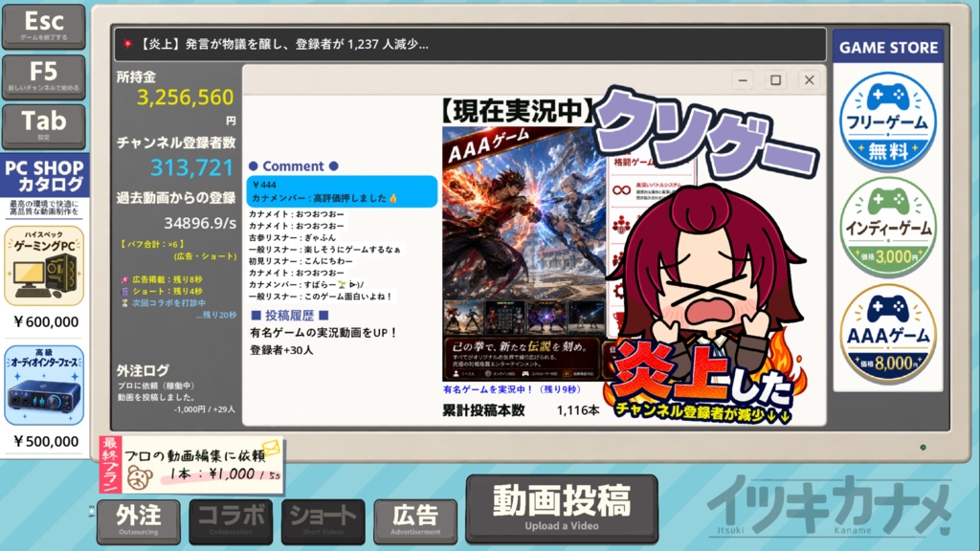Image resolution: width=980 pixels, height=551 pixels.
Task: Click the -1,000円 / +29人 log entry
Action: pyautogui.click(x=204, y=409)
